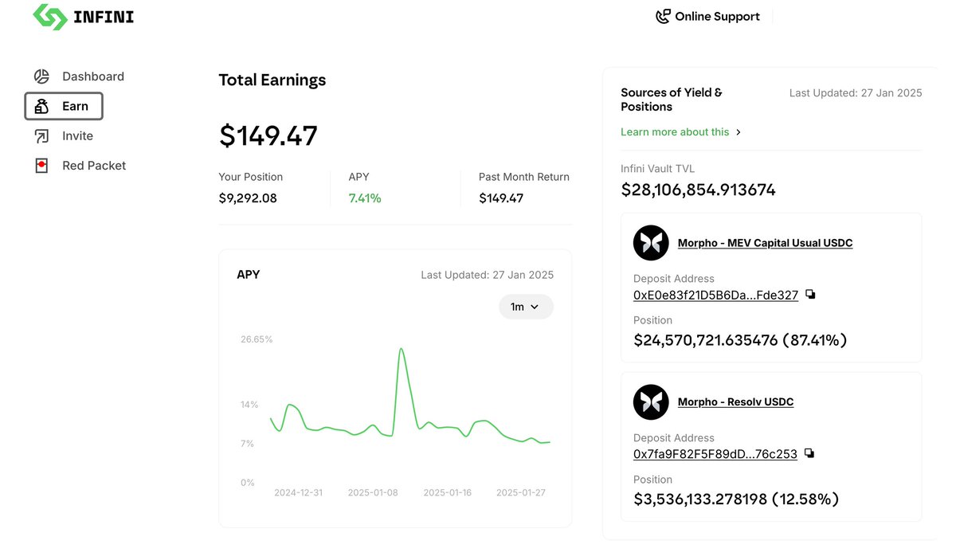Click the 2025-01-27 chart axis label
956x560 pixels.
click(521, 493)
